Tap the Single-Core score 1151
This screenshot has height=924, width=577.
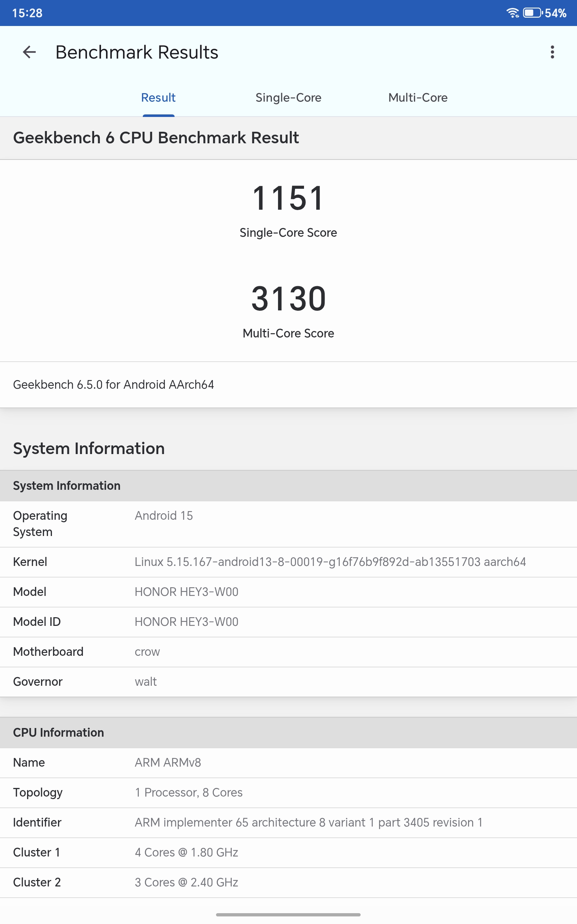[288, 199]
